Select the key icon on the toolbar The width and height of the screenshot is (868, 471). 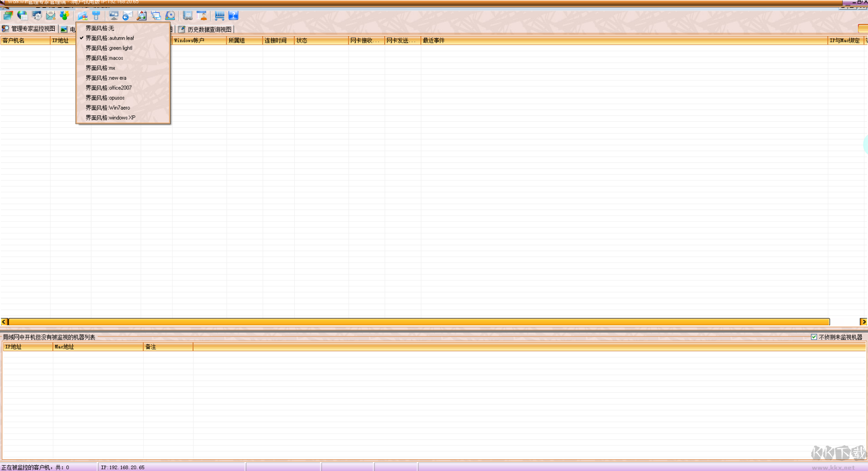(x=96, y=15)
